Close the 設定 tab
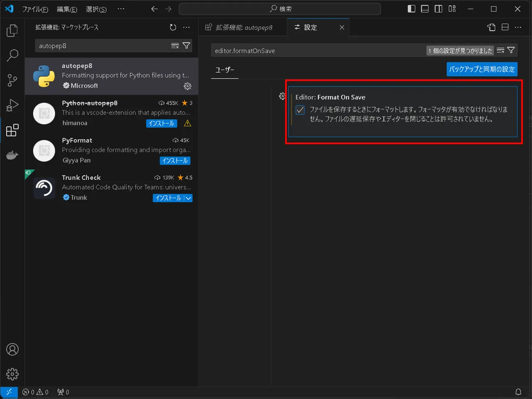532x399 pixels. tap(342, 27)
